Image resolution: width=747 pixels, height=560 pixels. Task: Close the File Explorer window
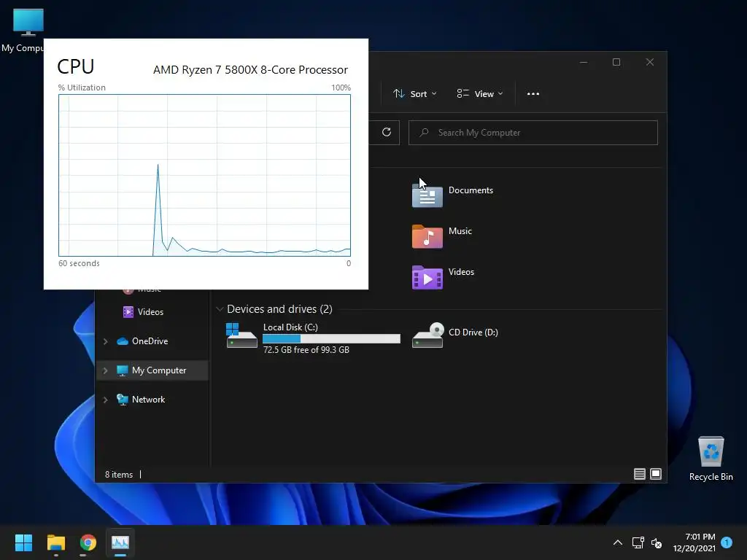[650, 63]
